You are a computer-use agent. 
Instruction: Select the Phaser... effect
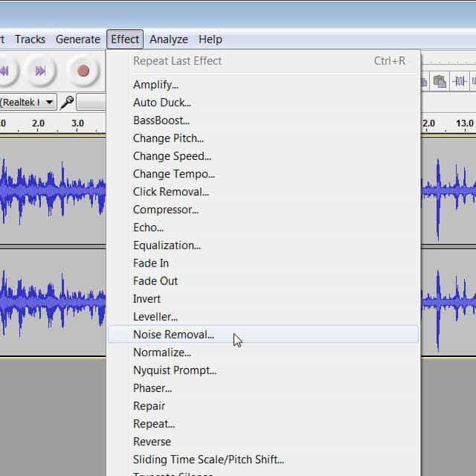(x=263, y=388)
